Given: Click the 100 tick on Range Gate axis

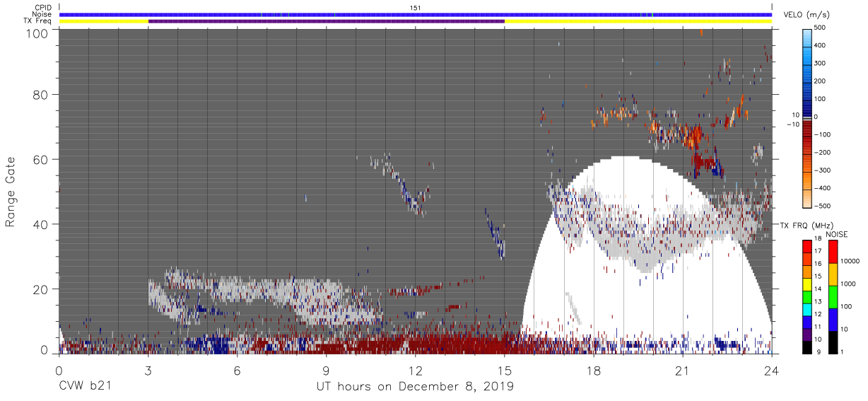Looking at the screenshot, I should click(37, 33).
